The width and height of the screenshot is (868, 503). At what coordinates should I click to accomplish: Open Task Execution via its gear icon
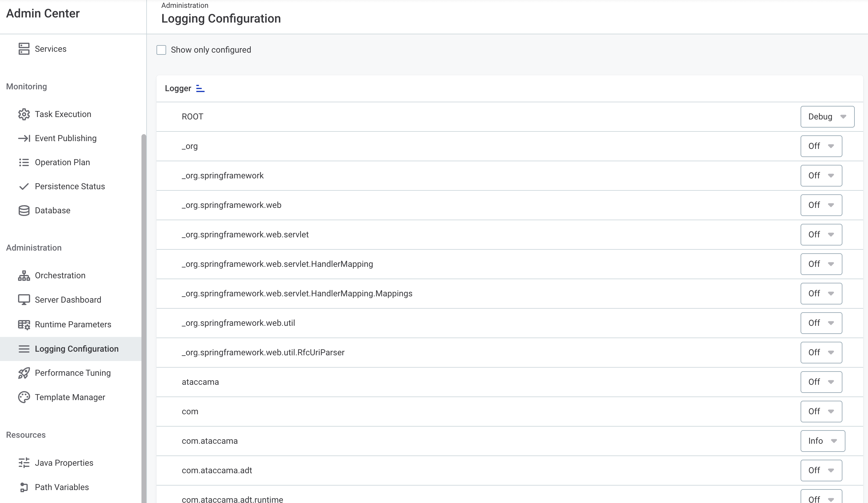[24, 114]
